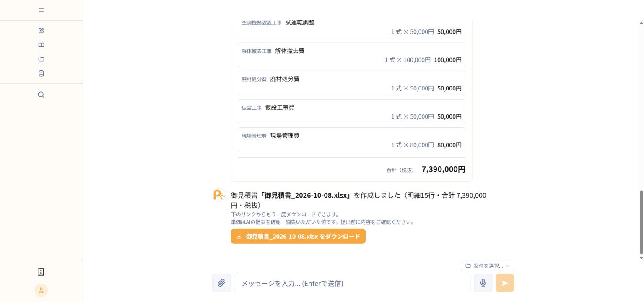This screenshot has height=302, width=644.
Task: Start voice input with microphone icon
Action: click(x=483, y=283)
